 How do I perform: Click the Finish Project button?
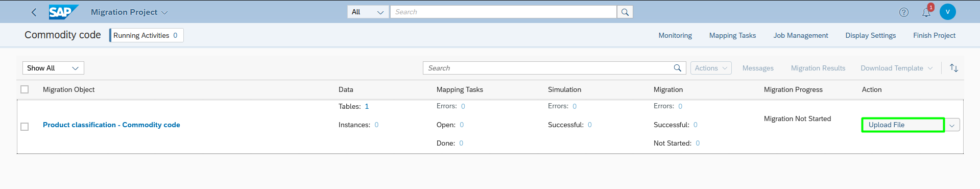(934, 35)
